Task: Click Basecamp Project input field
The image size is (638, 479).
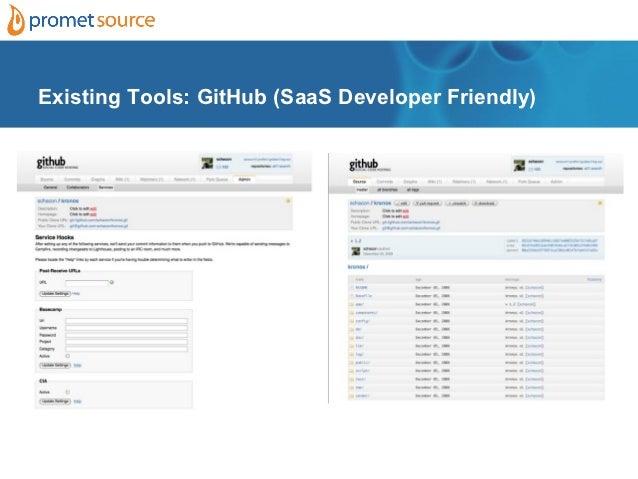Action: click(x=127, y=342)
